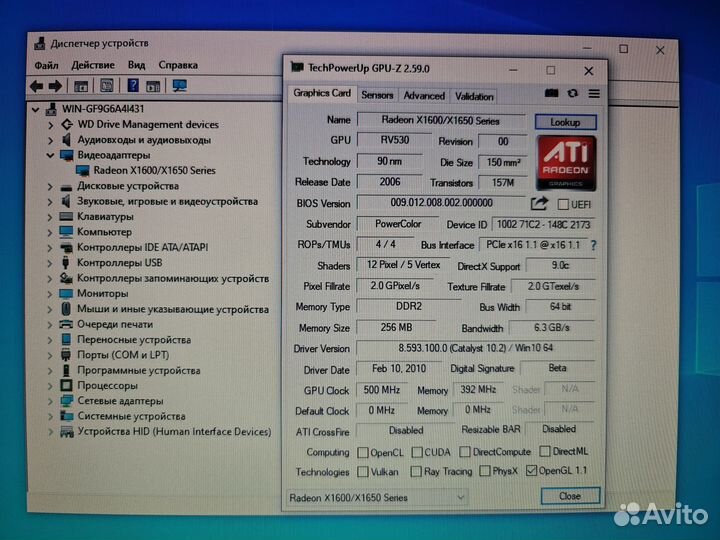
Task: Toggle the OpenGL 1.1 checkbox
Action: [x=531, y=470]
